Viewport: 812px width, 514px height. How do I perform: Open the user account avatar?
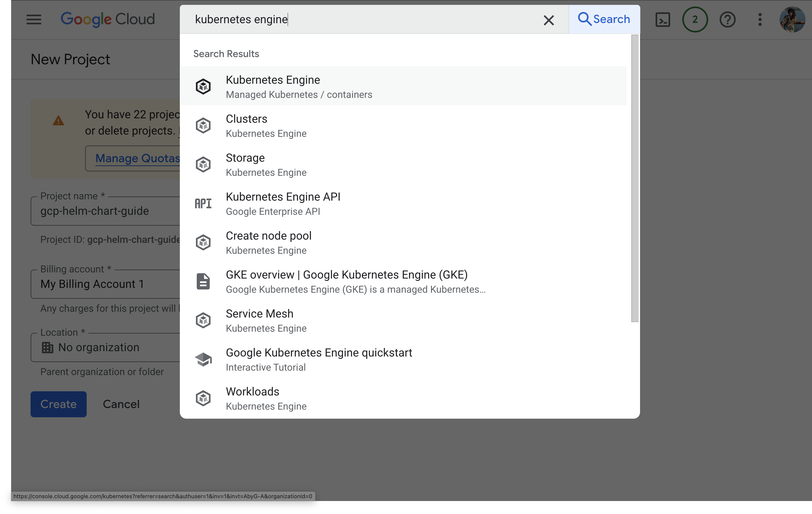tap(792, 19)
